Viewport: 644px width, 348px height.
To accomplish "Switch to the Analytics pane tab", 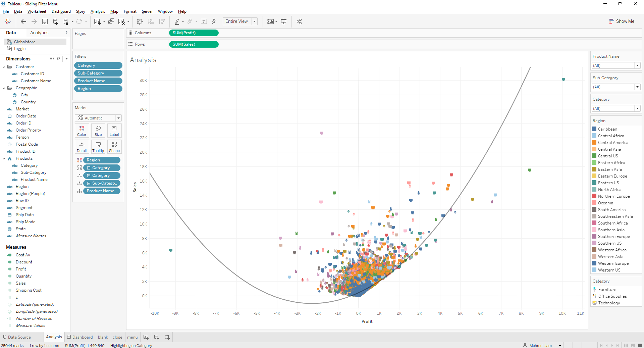I will pyautogui.click(x=39, y=33).
